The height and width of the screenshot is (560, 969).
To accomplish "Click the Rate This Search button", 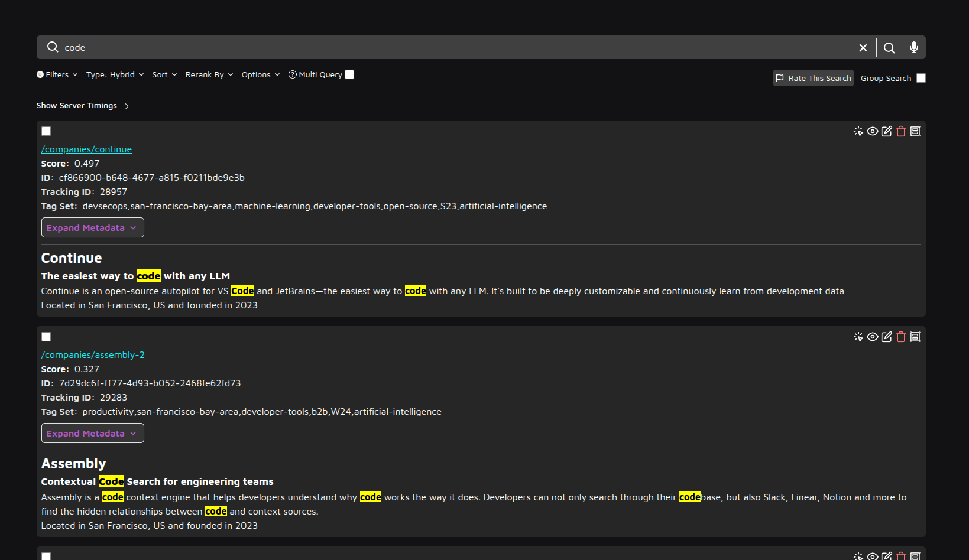I will 813,78.
